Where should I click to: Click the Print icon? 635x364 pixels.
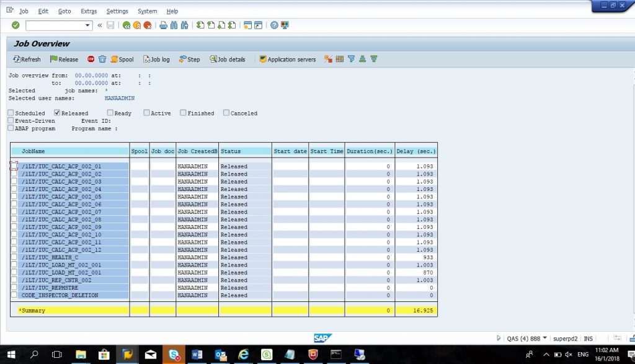click(163, 25)
